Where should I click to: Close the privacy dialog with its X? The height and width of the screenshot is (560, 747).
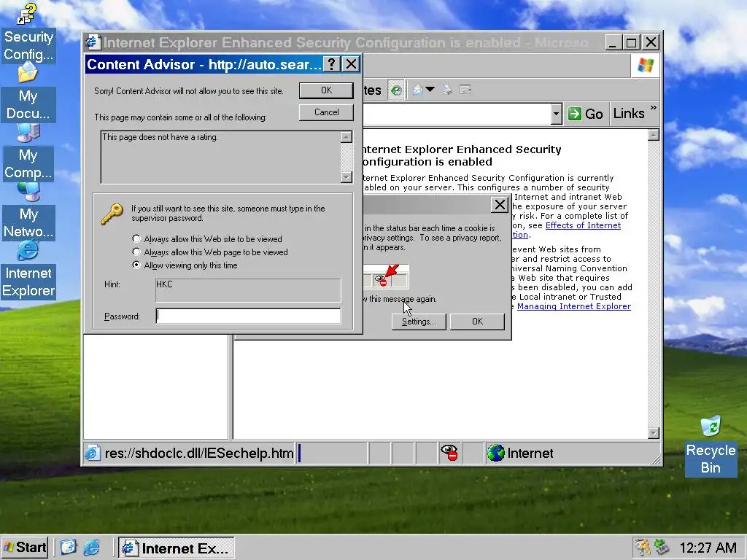tap(500, 205)
